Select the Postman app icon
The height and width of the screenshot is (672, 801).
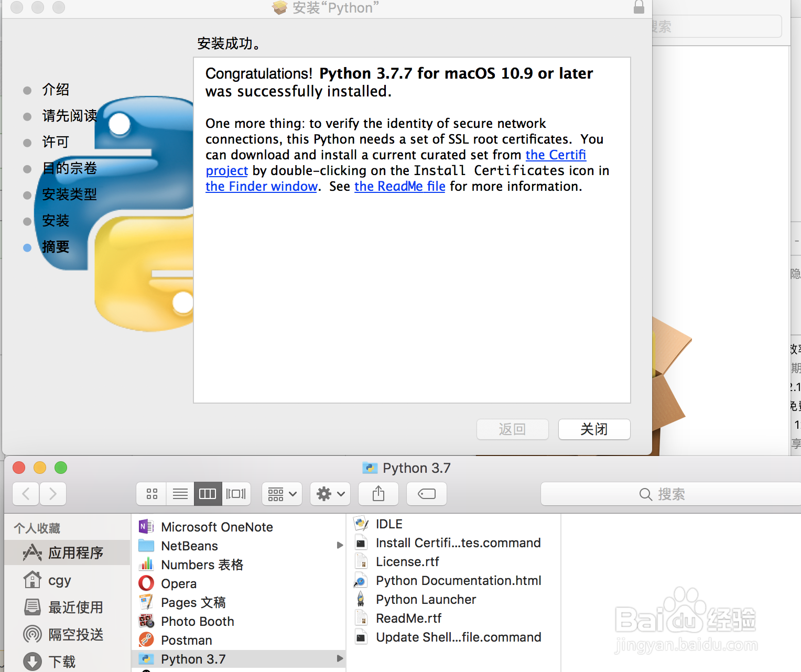pos(146,640)
